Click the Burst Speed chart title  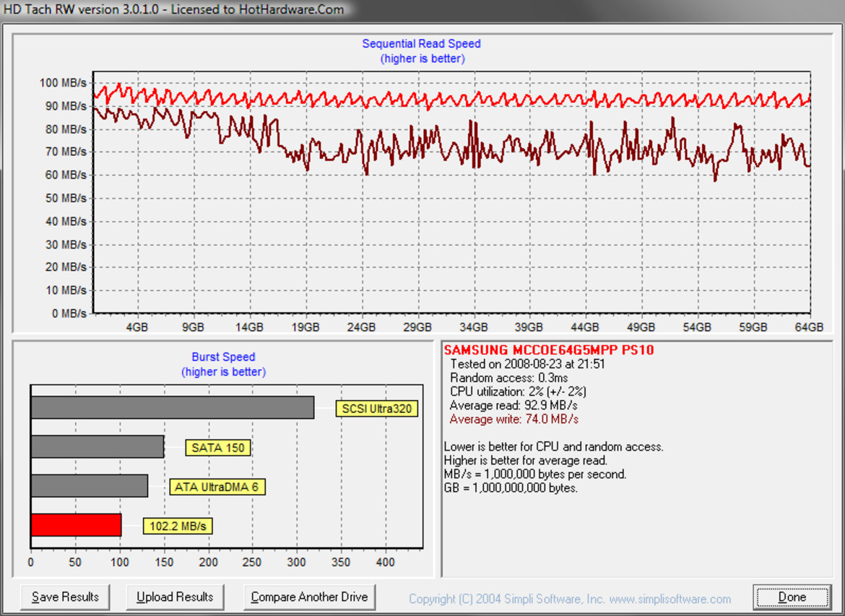pos(224,357)
